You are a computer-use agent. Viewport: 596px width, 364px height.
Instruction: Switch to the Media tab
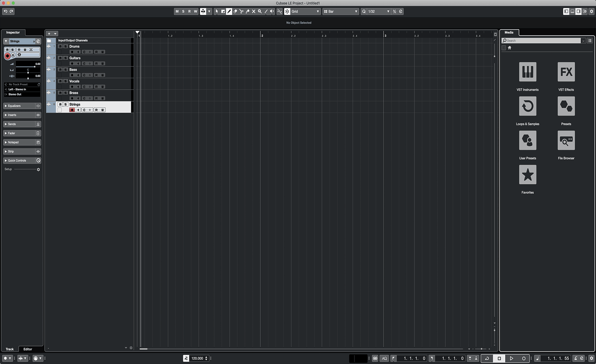pyautogui.click(x=509, y=32)
